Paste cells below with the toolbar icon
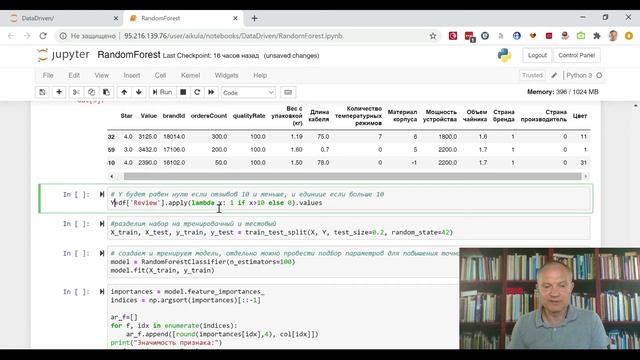The height and width of the screenshot is (360, 640). 106,92
